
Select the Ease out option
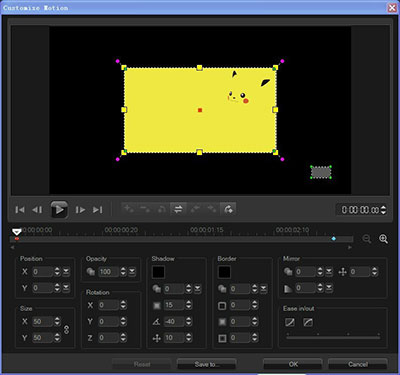(x=308, y=322)
